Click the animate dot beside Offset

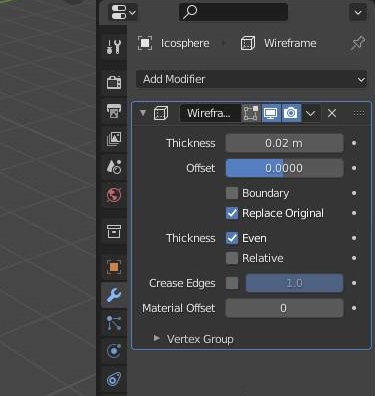354,168
